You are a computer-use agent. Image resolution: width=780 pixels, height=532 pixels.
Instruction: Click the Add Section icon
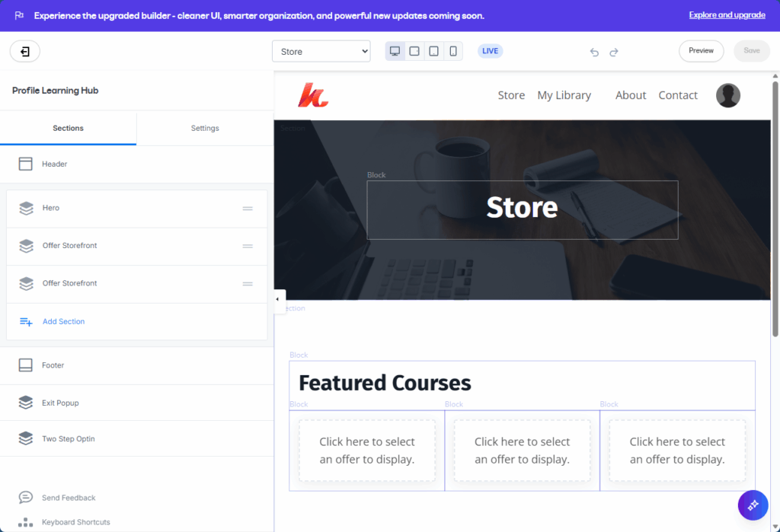coord(26,322)
